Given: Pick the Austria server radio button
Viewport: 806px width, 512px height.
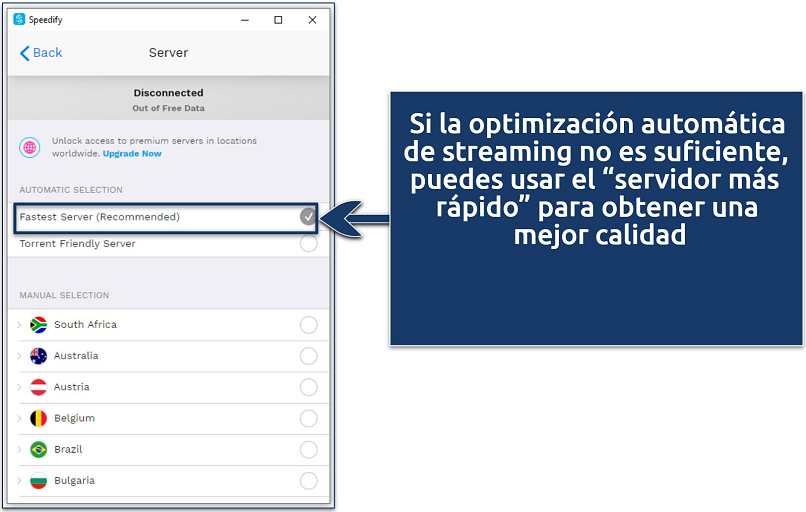Looking at the screenshot, I should click(x=308, y=387).
